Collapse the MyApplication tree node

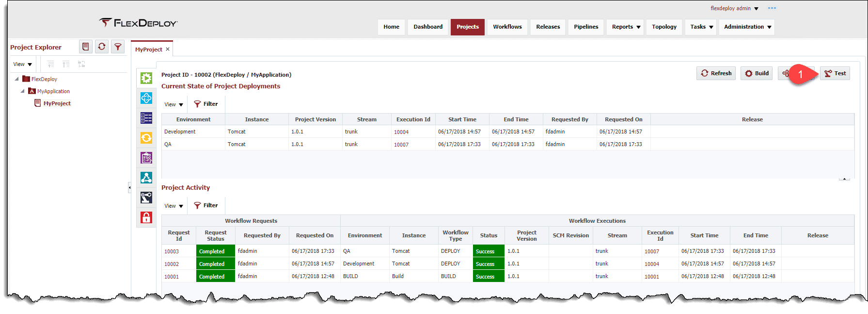pos(22,91)
